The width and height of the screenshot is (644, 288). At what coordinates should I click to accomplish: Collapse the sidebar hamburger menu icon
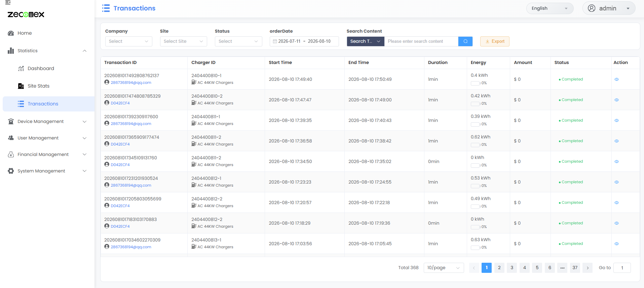8,2
